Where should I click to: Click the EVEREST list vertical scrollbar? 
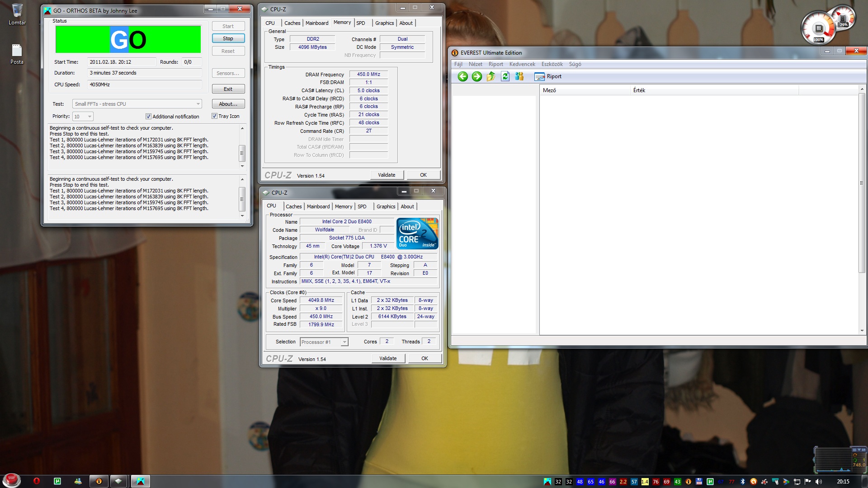click(x=862, y=210)
